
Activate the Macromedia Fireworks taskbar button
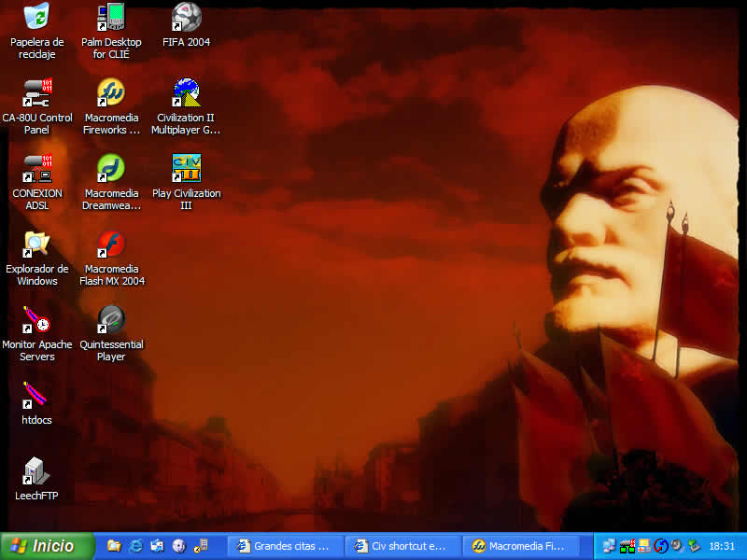(520, 546)
